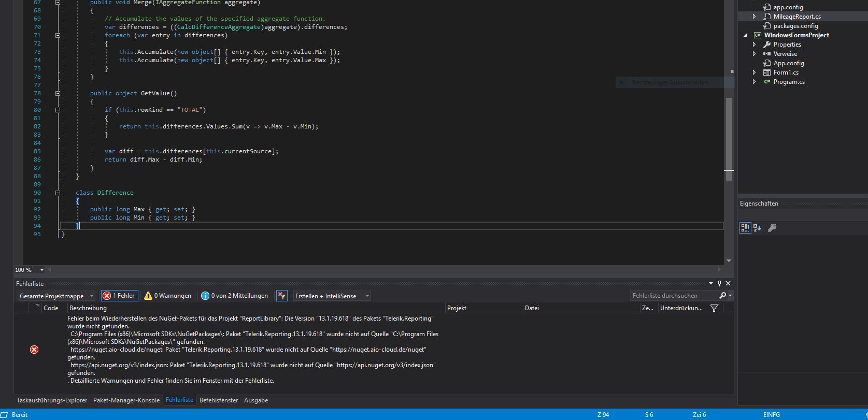Screen dimensions: 868x420
Task: Focus the Fehlerliste durchsuchen search field
Action: point(674,296)
